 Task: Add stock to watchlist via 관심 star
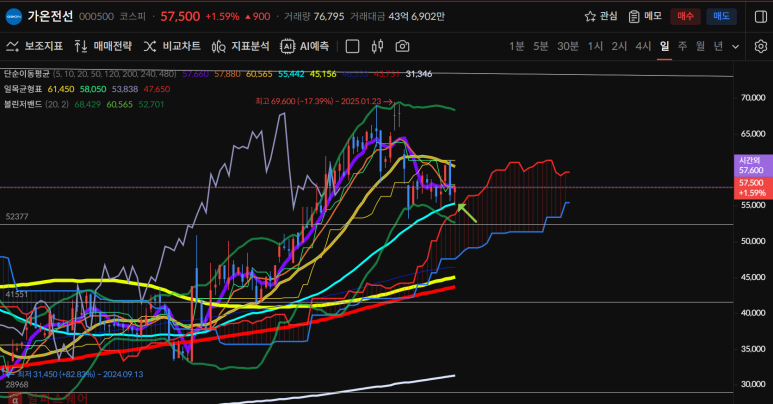tap(600, 16)
